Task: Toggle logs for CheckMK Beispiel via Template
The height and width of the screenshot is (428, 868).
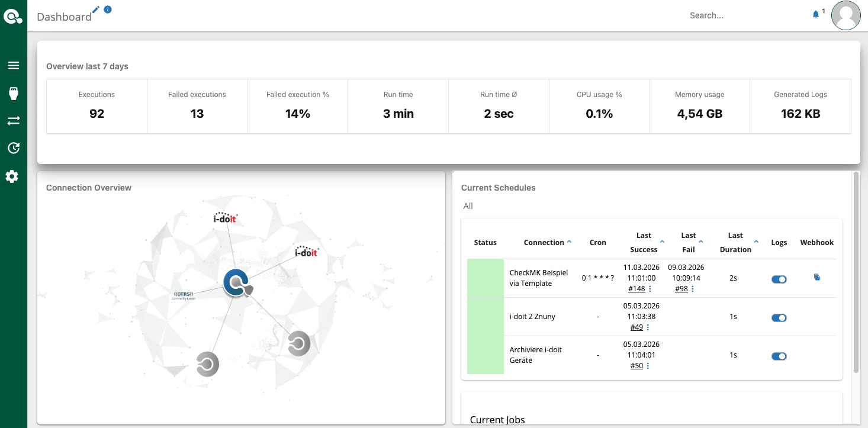Action: tap(779, 279)
